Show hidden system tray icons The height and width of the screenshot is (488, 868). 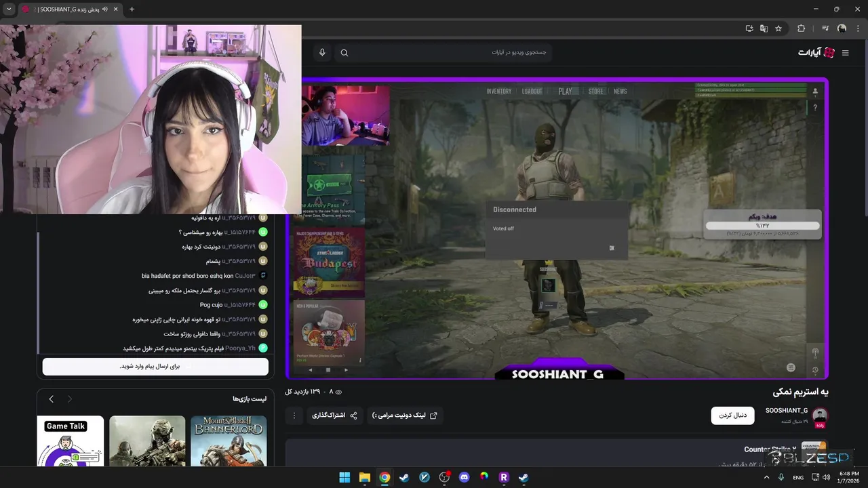[767, 477]
